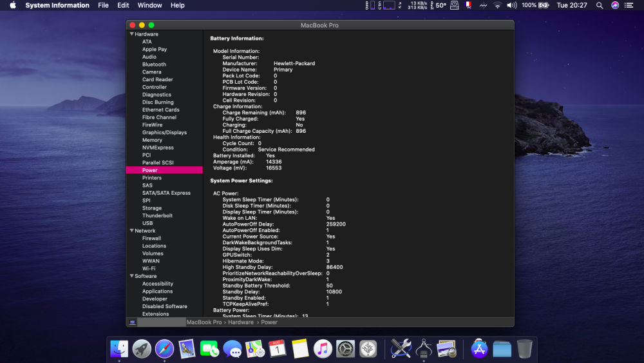Click the disk drive menu bar icon
The height and width of the screenshot is (363, 644).
[454, 5]
